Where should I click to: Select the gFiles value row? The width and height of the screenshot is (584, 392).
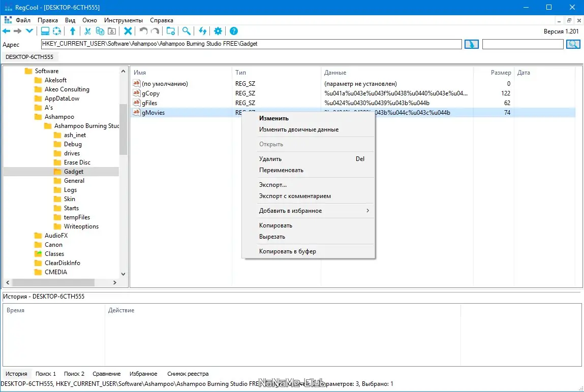pyautogui.click(x=353, y=103)
